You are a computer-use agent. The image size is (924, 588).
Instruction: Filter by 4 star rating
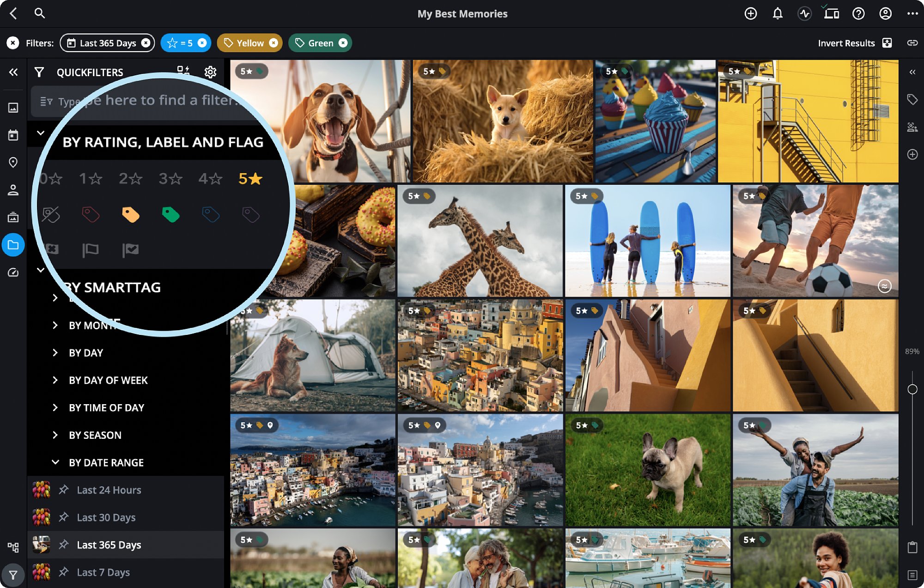coord(210,178)
